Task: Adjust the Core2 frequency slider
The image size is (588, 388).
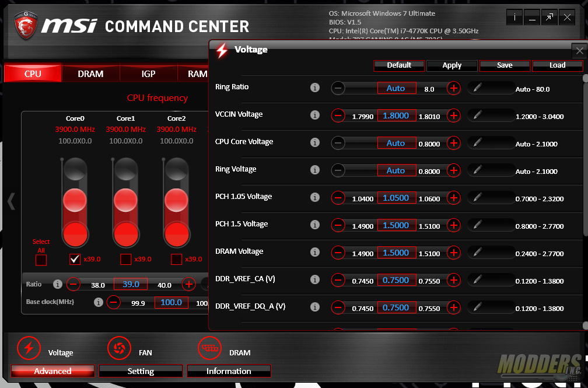Action: [x=176, y=201]
